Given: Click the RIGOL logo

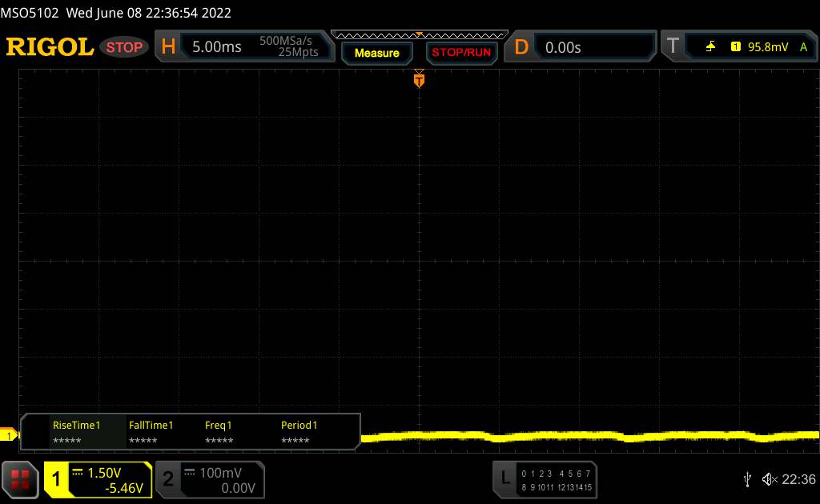Looking at the screenshot, I should [50, 47].
